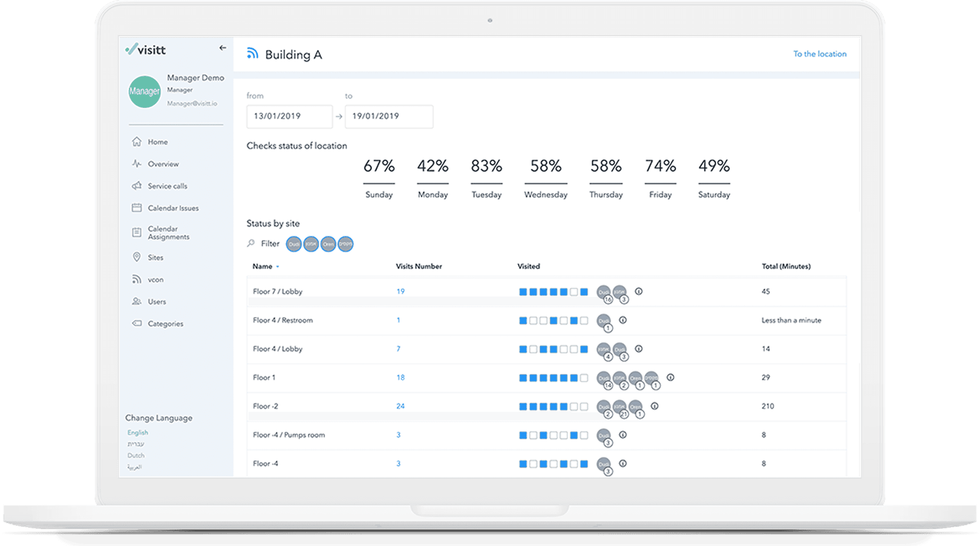Click the 210 minutes total for Floor -2
Viewport: 980px width, 546px height.
point(768,406)
